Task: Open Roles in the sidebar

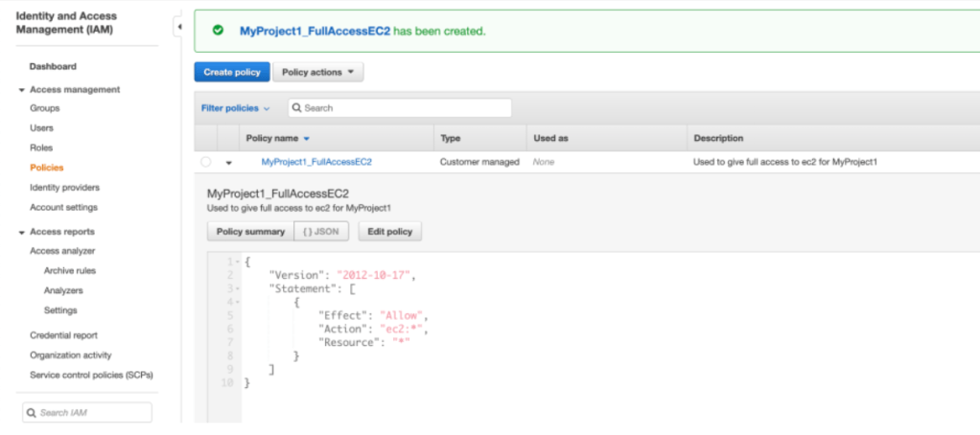Action: click(x=41, y=148)
